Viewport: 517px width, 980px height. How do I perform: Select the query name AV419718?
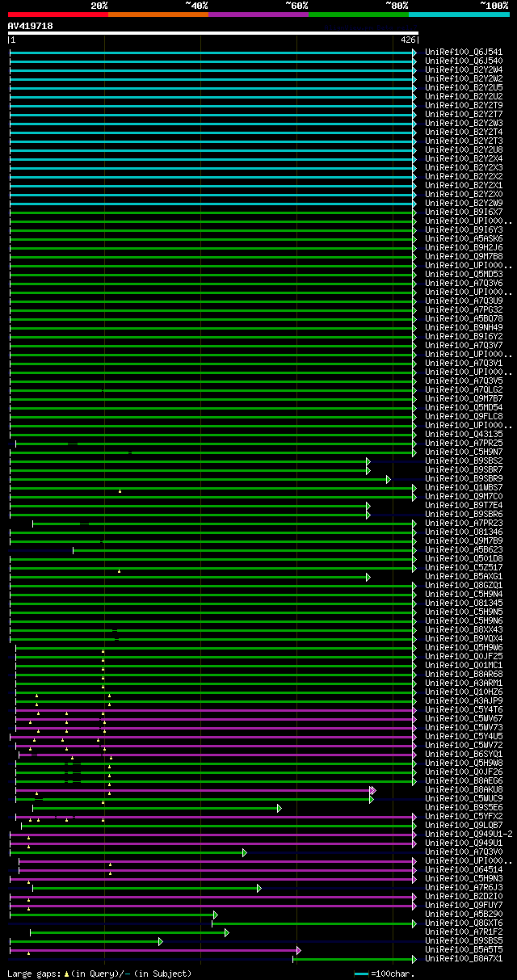(x=31, y=26)
